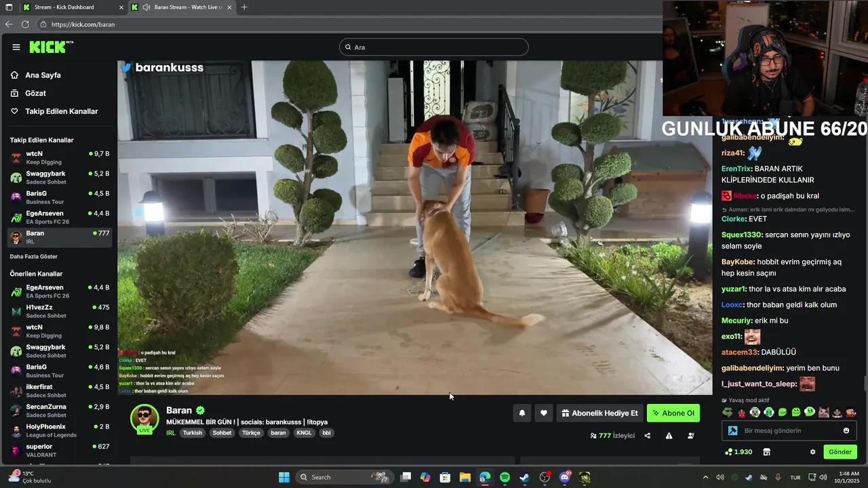Click the Abonelik Hediye Et button
The height and width of the screenshot is (488, 868).
599,413
